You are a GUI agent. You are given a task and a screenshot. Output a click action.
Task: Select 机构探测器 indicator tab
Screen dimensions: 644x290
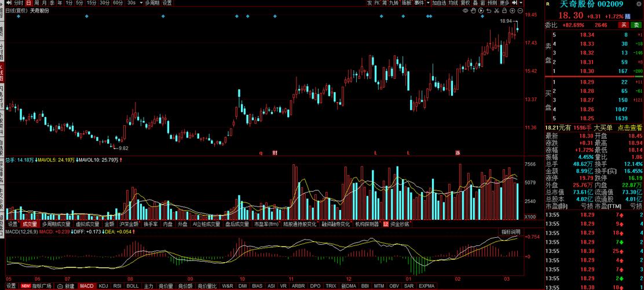point(367,224)
